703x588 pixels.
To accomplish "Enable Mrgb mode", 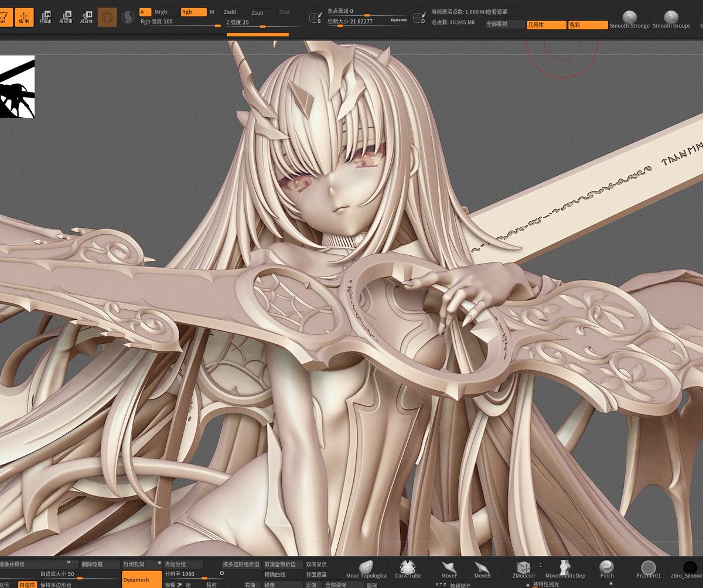I will [x=165, y=12].
